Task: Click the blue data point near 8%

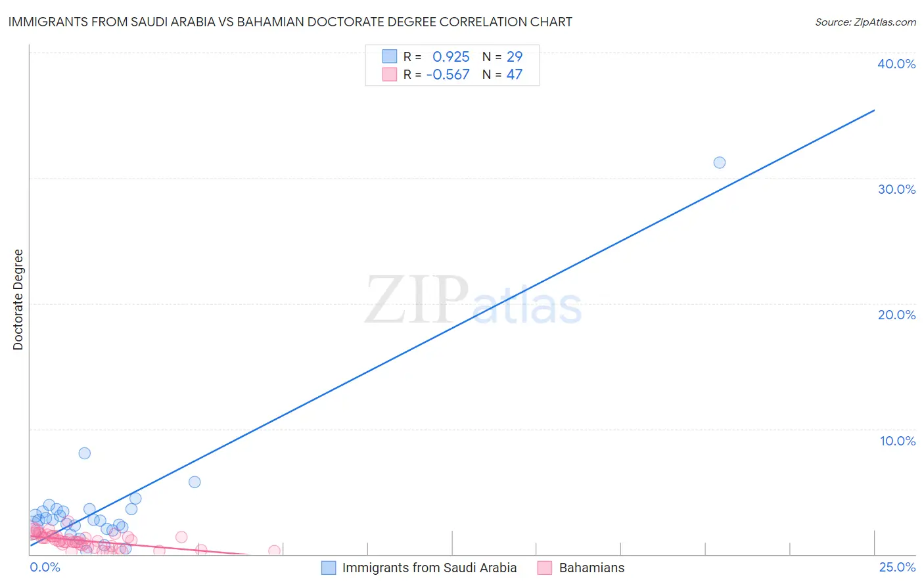Action: (85, 453)
